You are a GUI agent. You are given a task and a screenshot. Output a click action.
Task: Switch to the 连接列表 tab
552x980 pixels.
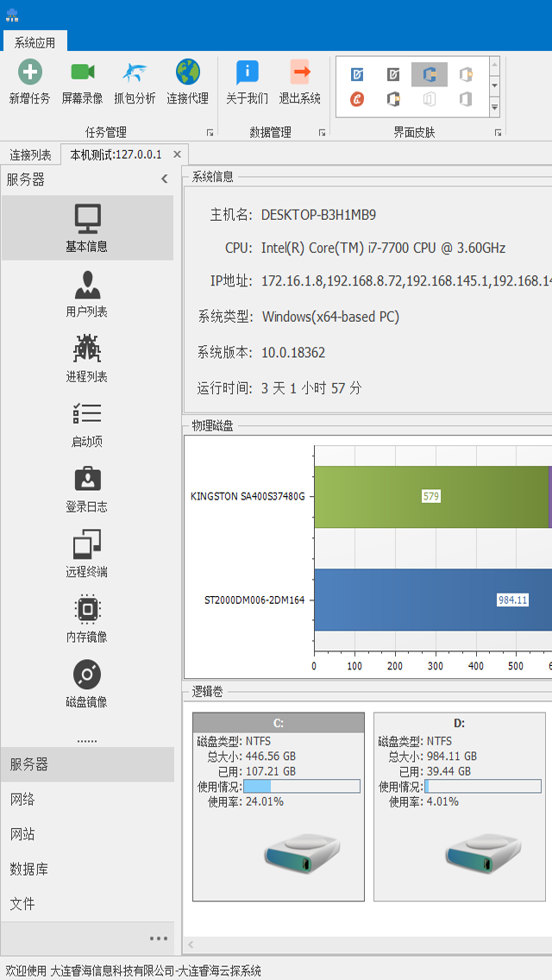30,155
